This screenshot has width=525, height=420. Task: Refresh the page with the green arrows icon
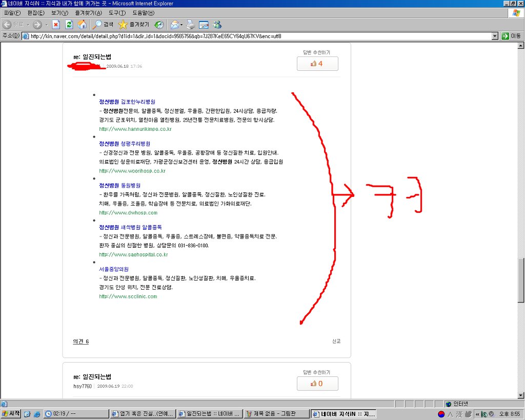tap(69, 25)
